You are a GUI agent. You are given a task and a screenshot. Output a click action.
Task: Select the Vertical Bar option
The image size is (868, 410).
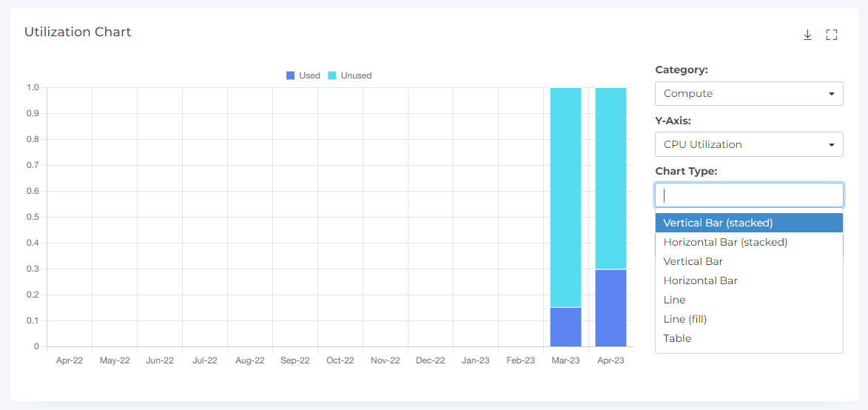[x=693, y=261]
